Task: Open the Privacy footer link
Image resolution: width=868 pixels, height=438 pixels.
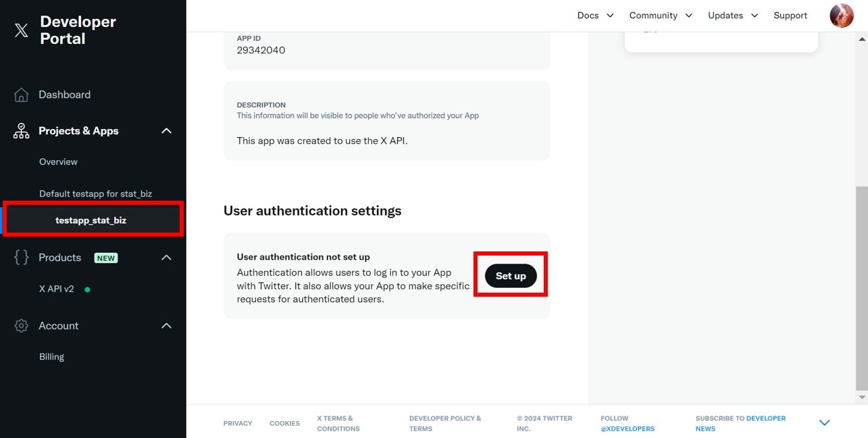Action: point(238,423)
